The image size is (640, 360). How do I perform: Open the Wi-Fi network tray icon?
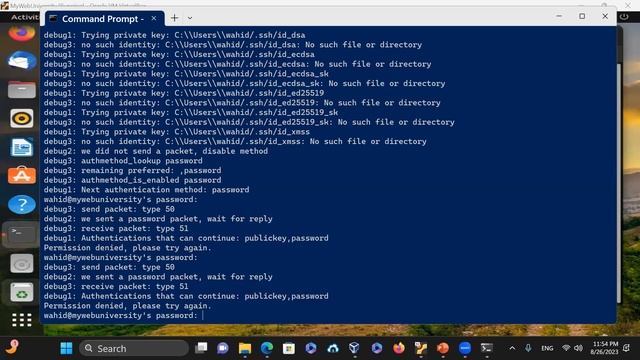point(566,348)
